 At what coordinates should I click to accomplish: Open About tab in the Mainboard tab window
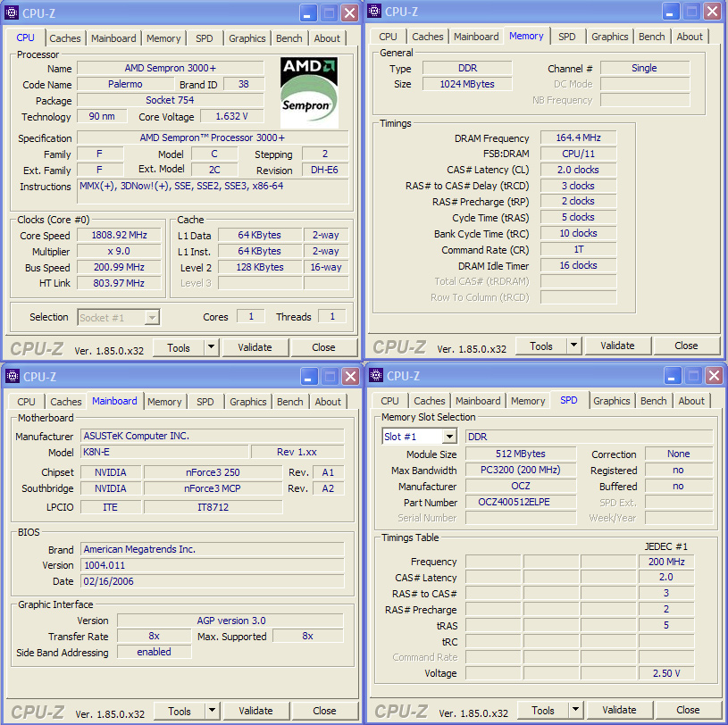328,402
